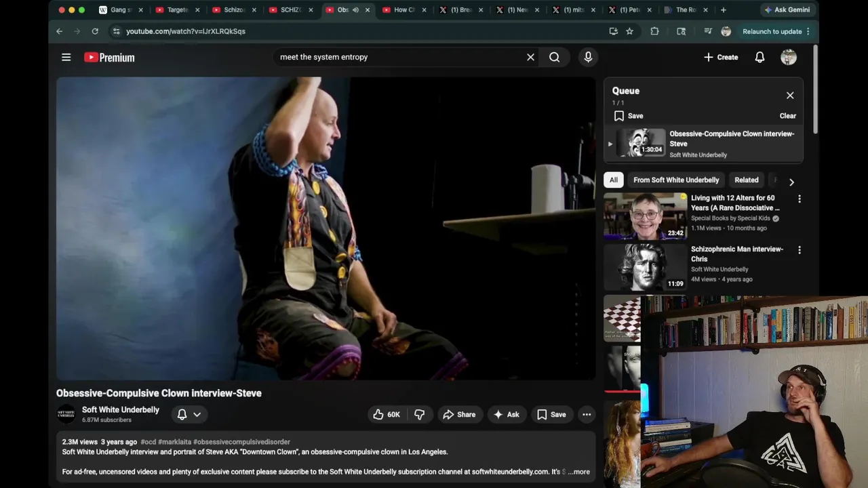Clear the search box text
The width and height of the screenshot is (868, 488).
[530, 58]
